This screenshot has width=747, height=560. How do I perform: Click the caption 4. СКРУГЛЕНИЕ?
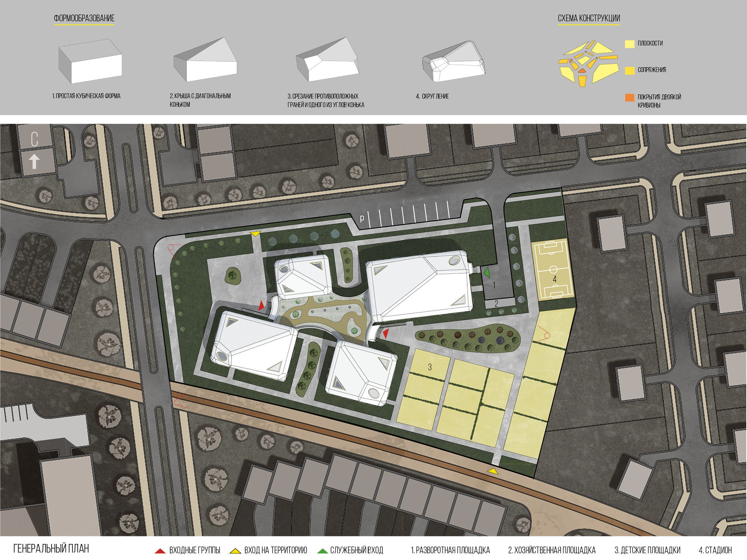pyautogui.click(x=433, y=96)
